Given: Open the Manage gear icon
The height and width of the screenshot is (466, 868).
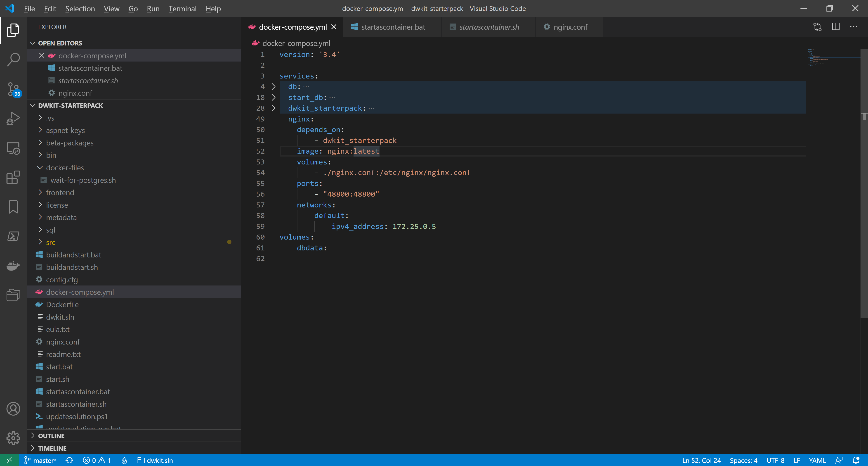Looking at the screenshot, I should pos(13,438).
